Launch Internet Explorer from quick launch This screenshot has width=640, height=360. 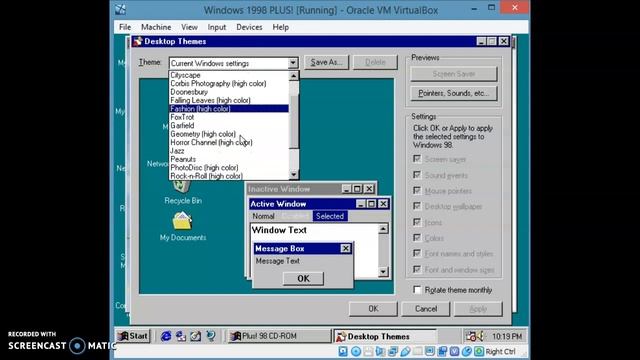166,336
